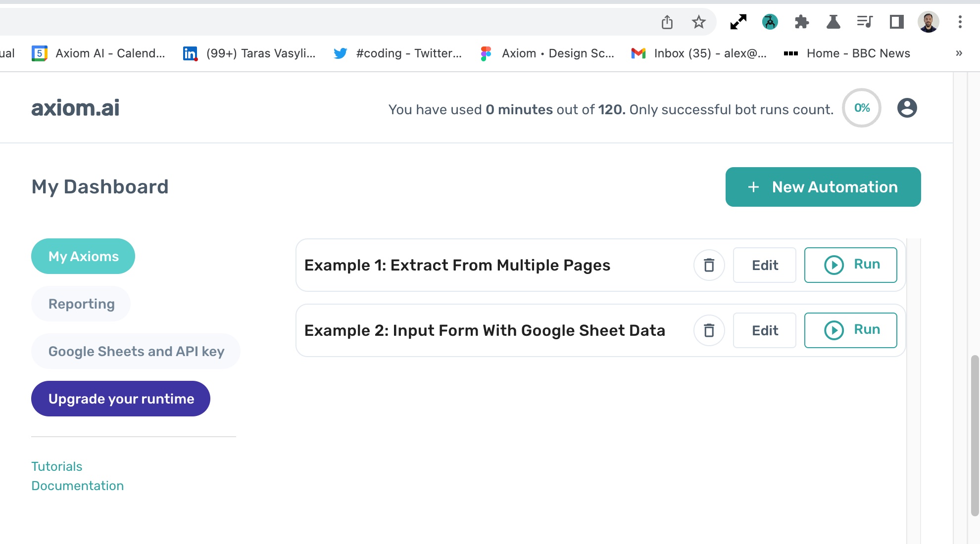Open the Tutorials link

pos(56,466)
